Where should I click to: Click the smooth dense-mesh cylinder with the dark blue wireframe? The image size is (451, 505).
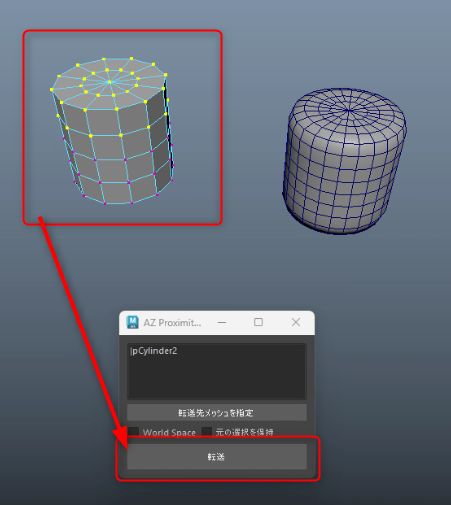pyautogui.click(x=345, y=161)
